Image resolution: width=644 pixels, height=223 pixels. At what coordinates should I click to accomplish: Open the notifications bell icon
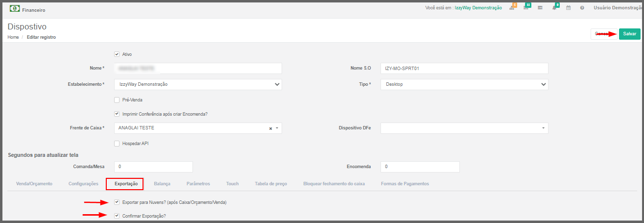(x=554, y=8)
